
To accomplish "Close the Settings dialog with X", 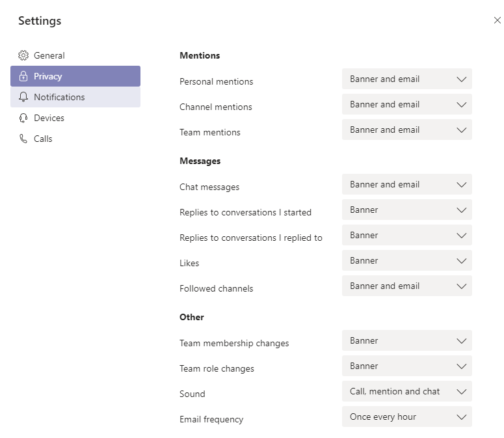I will tap(497, 20).
